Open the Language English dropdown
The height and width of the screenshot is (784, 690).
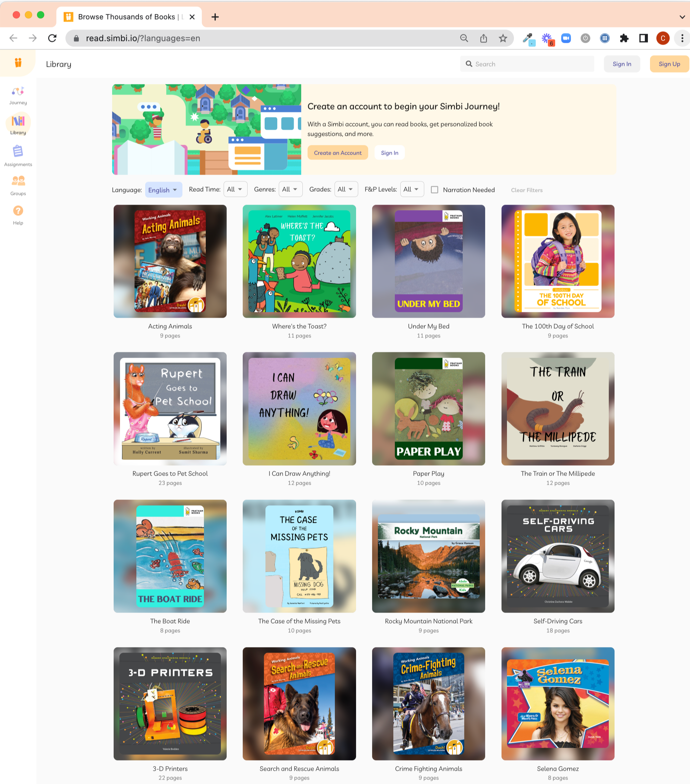(163, 190)
